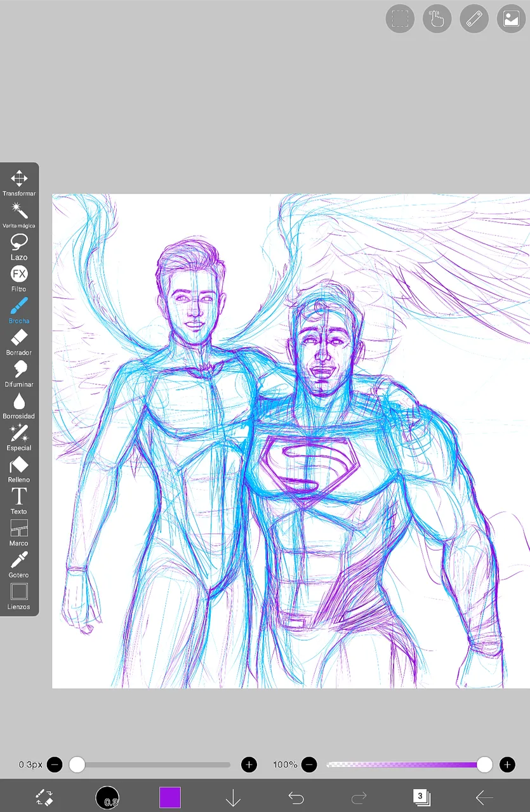Screen dimensions: 530x812
Task: Pick the Gotero eyedropper tool
Action: pyautogui.click(x=19, y=563)
